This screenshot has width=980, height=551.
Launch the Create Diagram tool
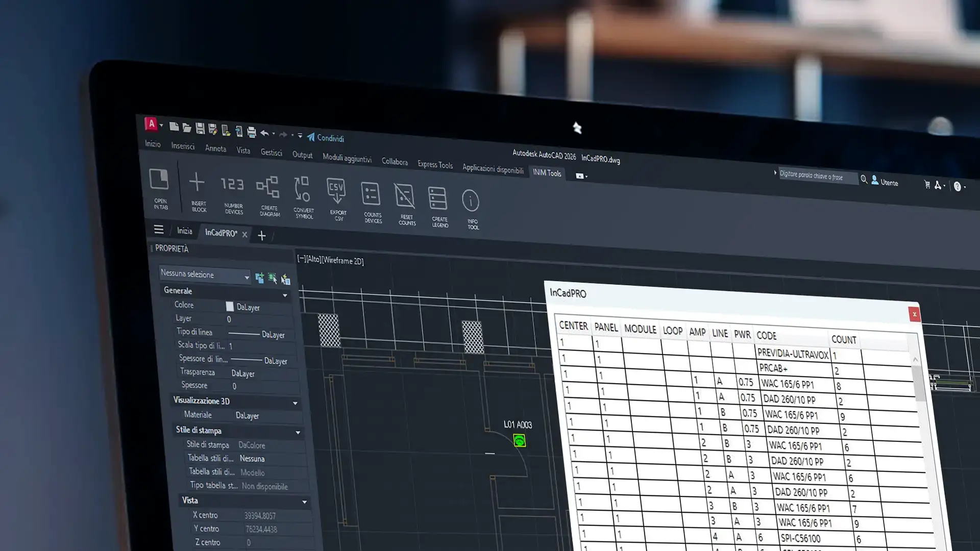pyautogui.click(x=268, y=197)
